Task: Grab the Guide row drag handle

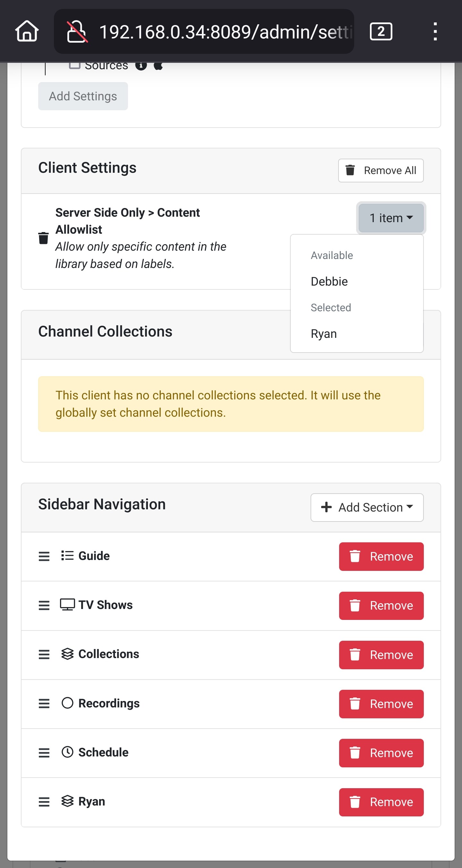Action: pos(44,556)
